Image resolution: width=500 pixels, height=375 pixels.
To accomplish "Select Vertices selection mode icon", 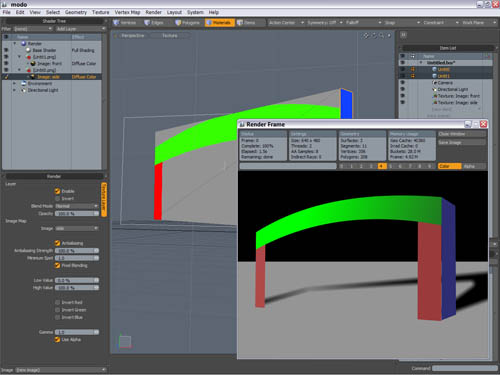I will (x=116, y=23).
